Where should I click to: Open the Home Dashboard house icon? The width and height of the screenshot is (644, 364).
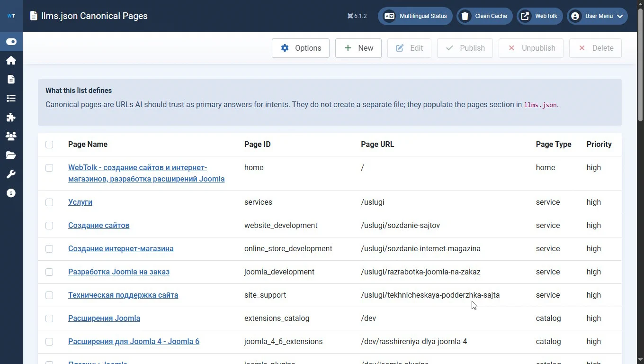(11, 61)
